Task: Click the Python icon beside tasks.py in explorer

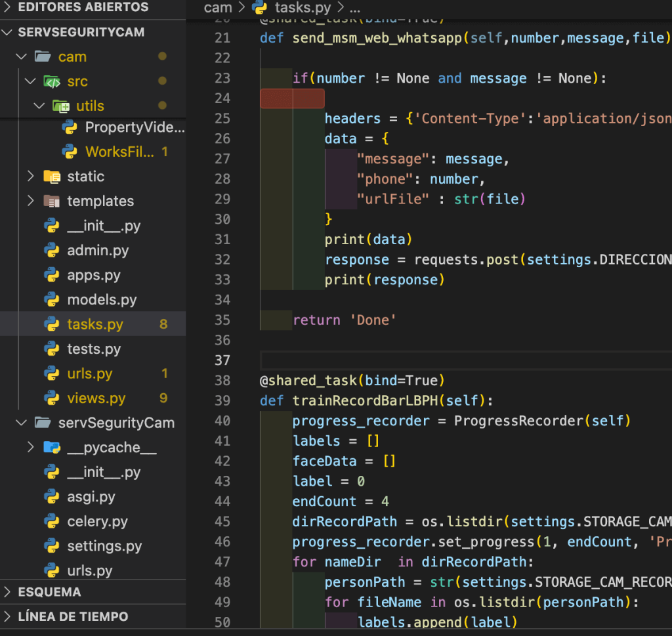Action: point(52,324)
